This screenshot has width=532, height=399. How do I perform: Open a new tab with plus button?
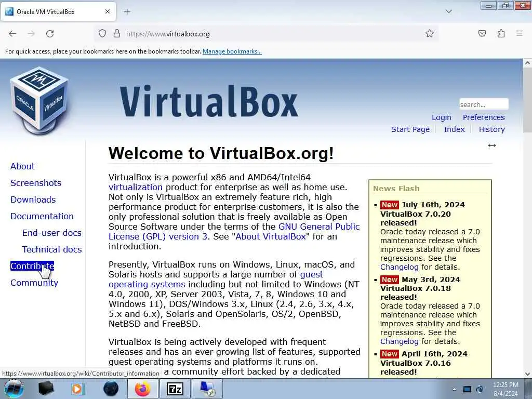click(127, 12)
